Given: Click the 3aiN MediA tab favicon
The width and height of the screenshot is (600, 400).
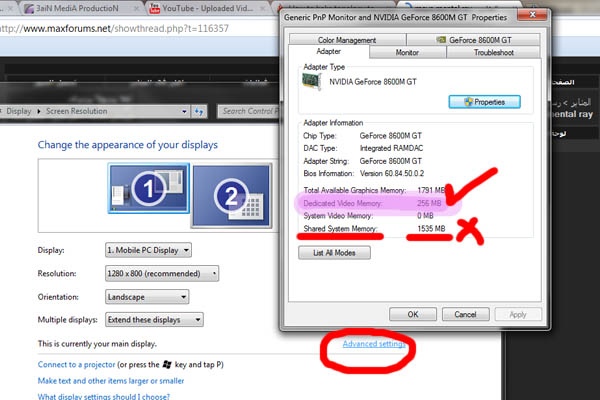Looking at the screenshot, I should click(x=29, y=8).
